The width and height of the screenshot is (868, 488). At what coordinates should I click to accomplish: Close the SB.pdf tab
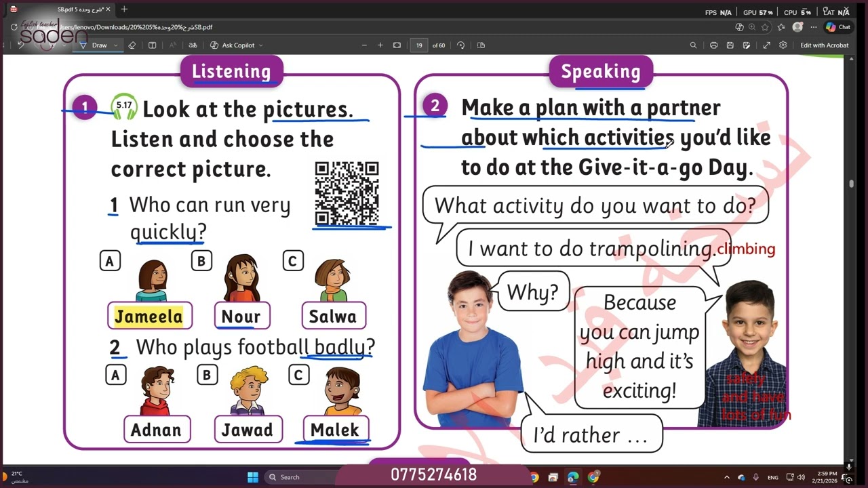point(108,9)
